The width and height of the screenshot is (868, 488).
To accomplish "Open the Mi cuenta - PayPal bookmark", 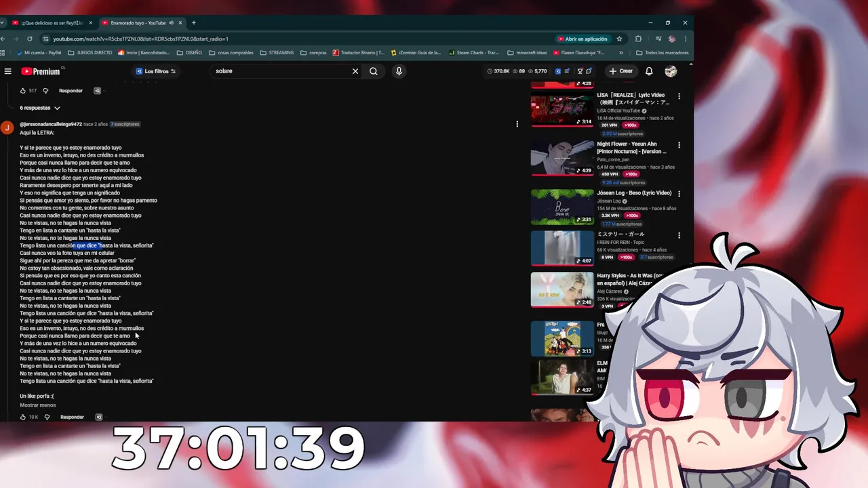I will click(39, 52).
